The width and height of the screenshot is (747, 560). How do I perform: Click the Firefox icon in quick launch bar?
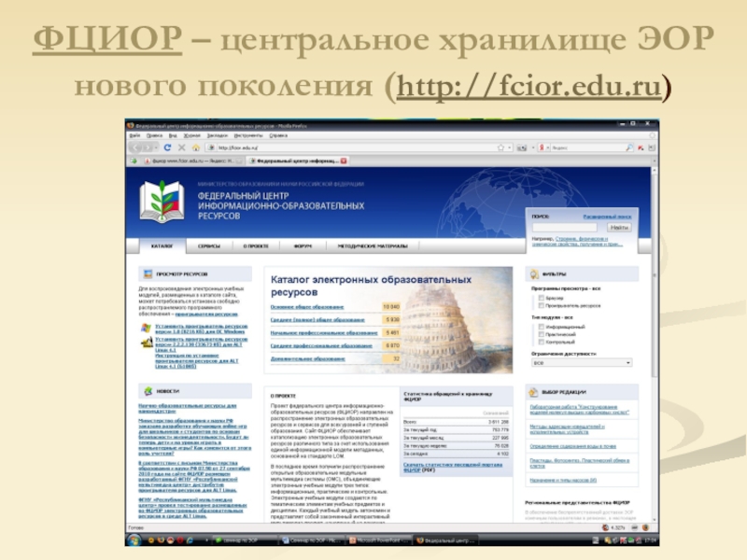(x=161, y=540)
